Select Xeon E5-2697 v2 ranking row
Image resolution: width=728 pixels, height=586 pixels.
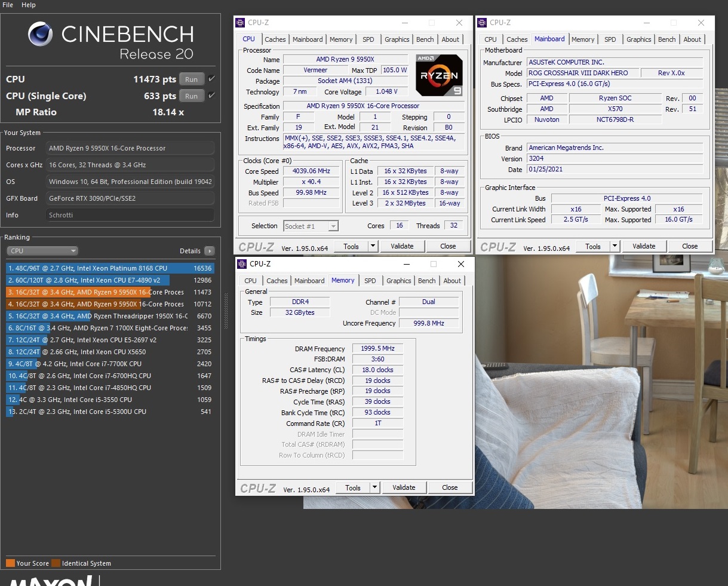(110, 340)
